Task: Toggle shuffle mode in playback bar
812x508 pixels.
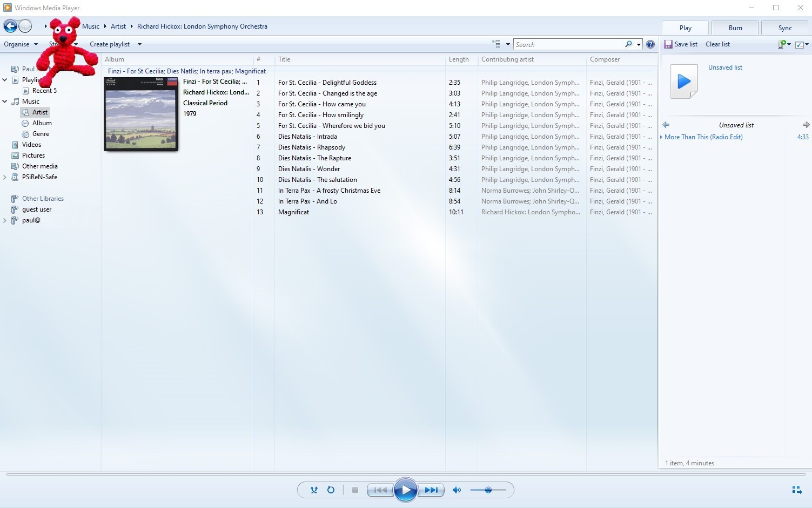Action: pos(314,490)
